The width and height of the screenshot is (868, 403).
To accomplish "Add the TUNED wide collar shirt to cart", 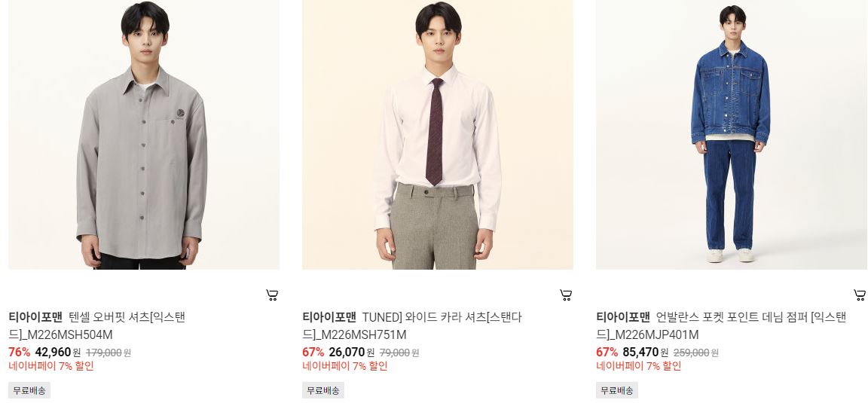I will (x=566, y=295).
